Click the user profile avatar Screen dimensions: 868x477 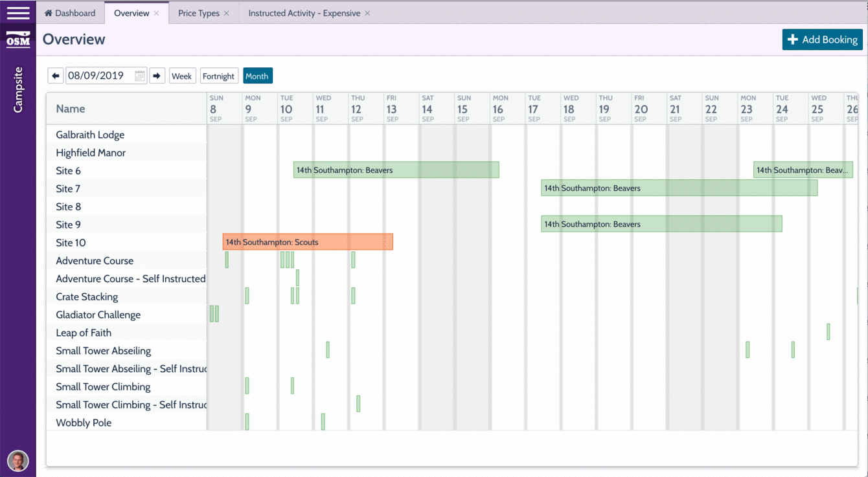pos(17,460)
